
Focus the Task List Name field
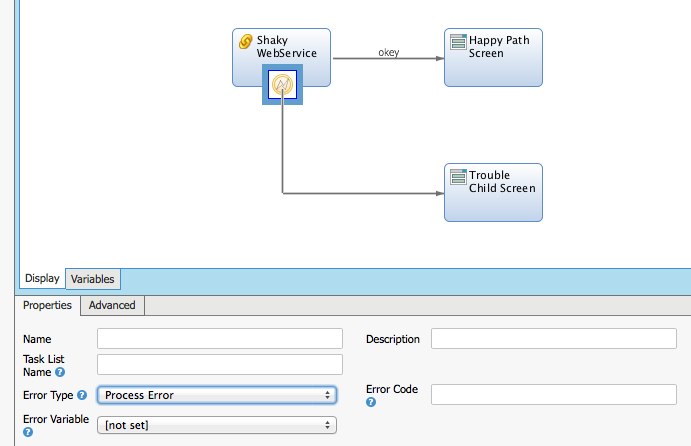219,364
